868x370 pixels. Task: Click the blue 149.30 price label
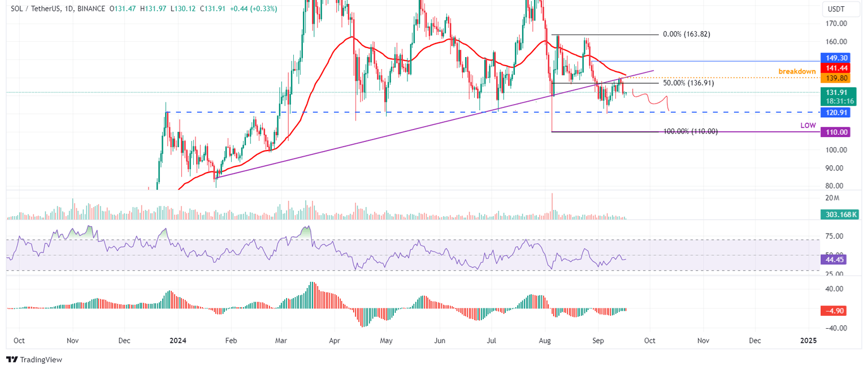point(835,58)
